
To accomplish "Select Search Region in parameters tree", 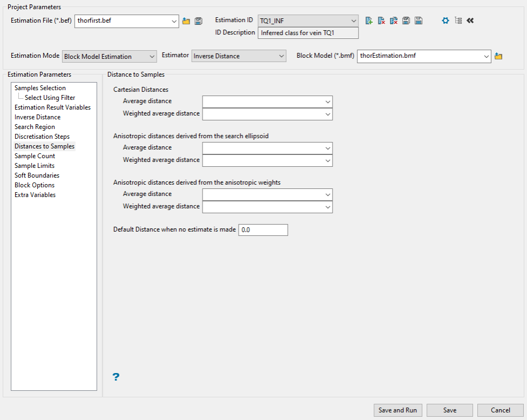I will pyautogui.click(x=35, y=127).
